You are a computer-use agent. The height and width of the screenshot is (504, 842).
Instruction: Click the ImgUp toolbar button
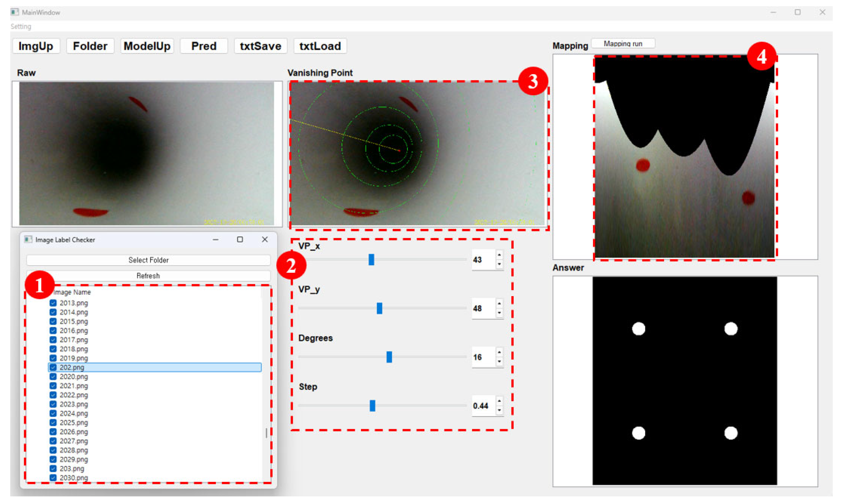coord(36,46)
